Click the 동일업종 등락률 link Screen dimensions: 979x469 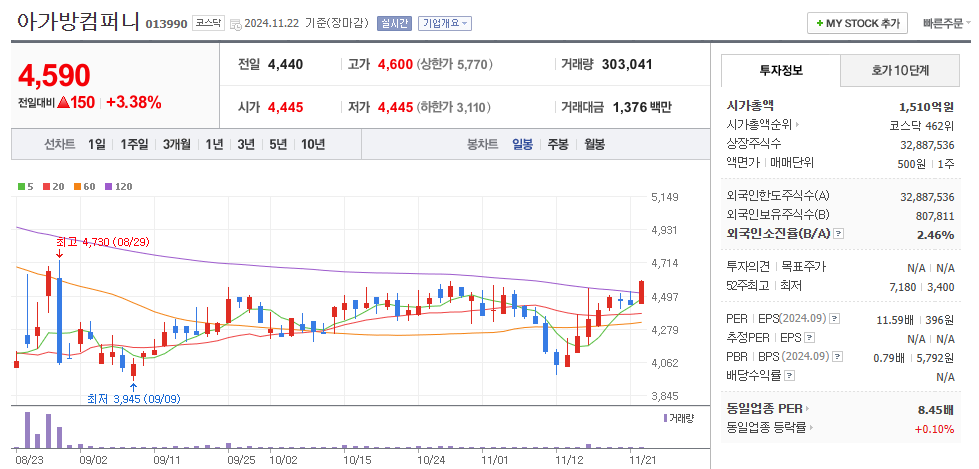pos(766,428)
